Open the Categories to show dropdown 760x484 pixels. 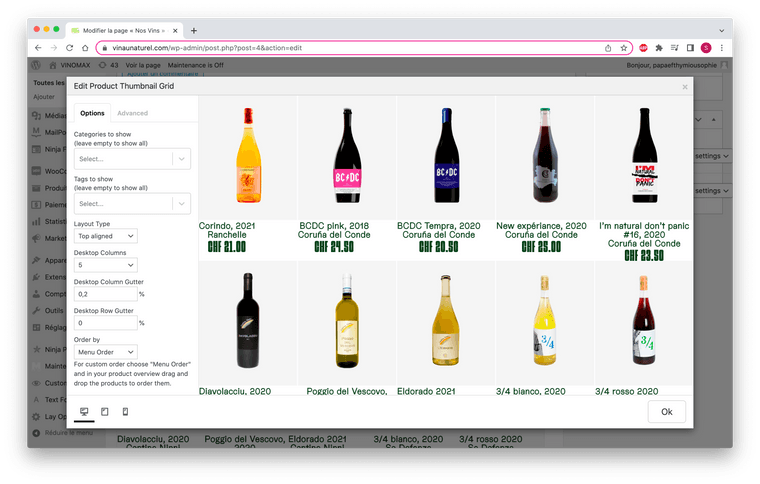[132, 158]
